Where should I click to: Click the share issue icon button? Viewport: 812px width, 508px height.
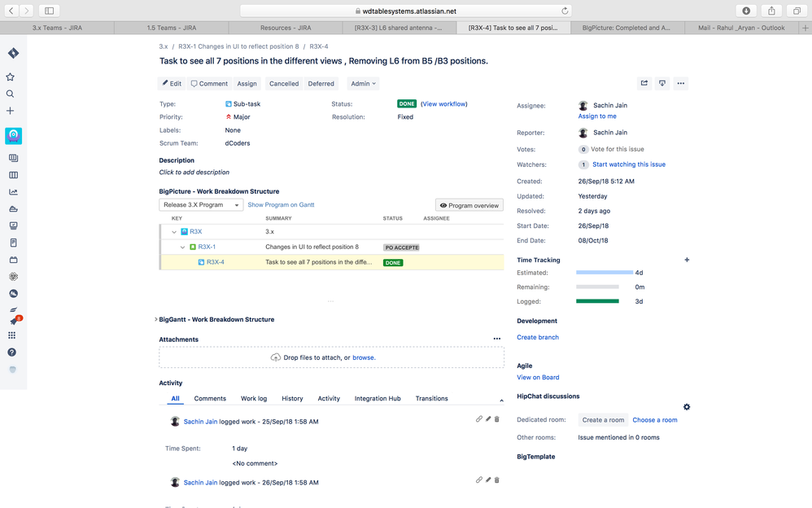click(644, 83)
